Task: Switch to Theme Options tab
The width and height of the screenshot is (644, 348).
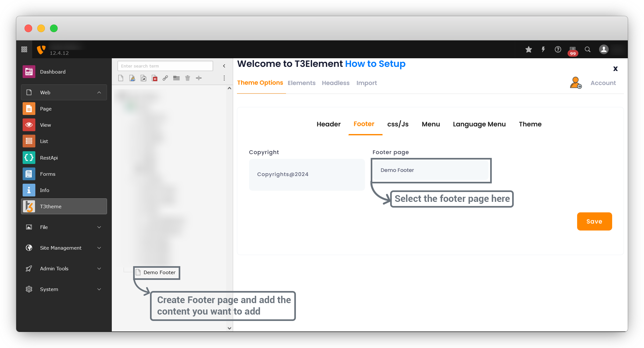Action: coord(260,83)
